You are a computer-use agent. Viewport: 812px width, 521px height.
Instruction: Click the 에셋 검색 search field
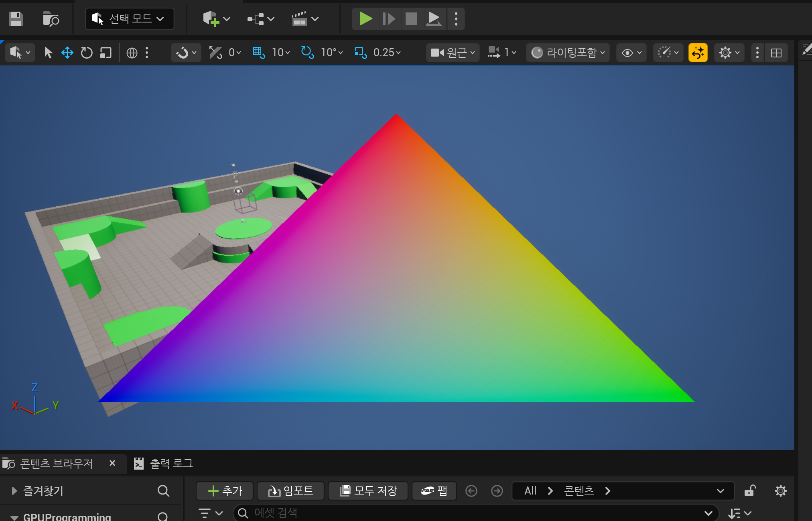(x=473, y=513)
